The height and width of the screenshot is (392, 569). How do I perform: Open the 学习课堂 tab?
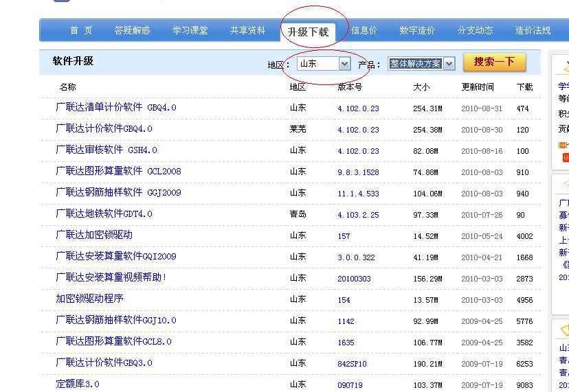click(x=190, y=30)
